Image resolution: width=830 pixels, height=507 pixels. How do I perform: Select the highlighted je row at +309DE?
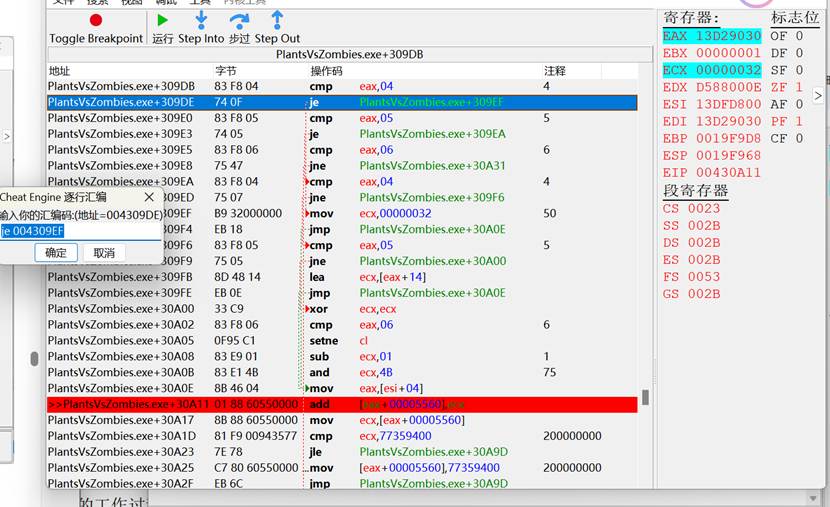pyautogui.click(x=342, y=102)
